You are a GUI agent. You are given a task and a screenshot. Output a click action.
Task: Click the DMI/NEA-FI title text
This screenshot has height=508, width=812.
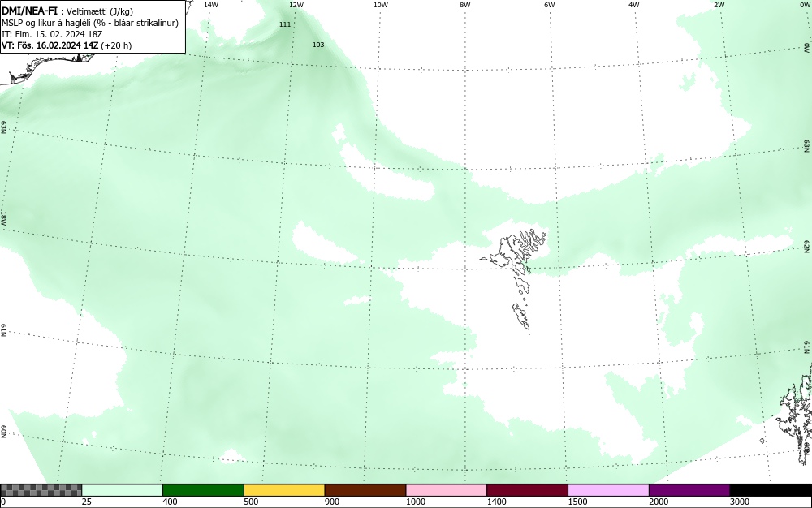pos(29,11)
